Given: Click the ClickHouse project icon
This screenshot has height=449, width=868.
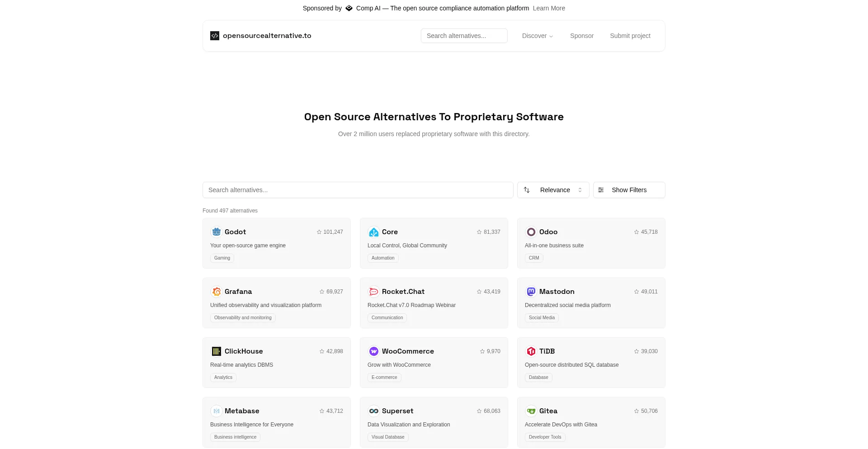Looking at the screenshot, I should [217, 351].
